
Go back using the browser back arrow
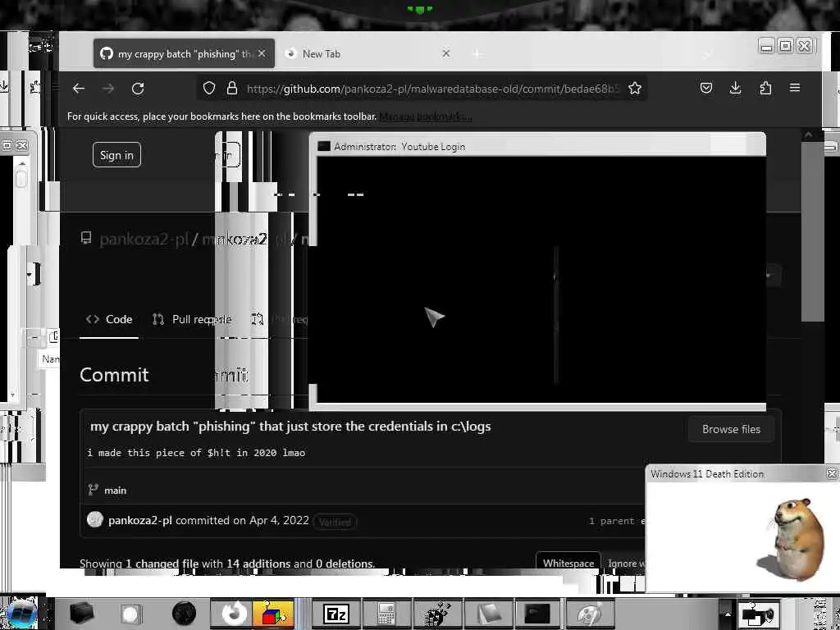79,89
